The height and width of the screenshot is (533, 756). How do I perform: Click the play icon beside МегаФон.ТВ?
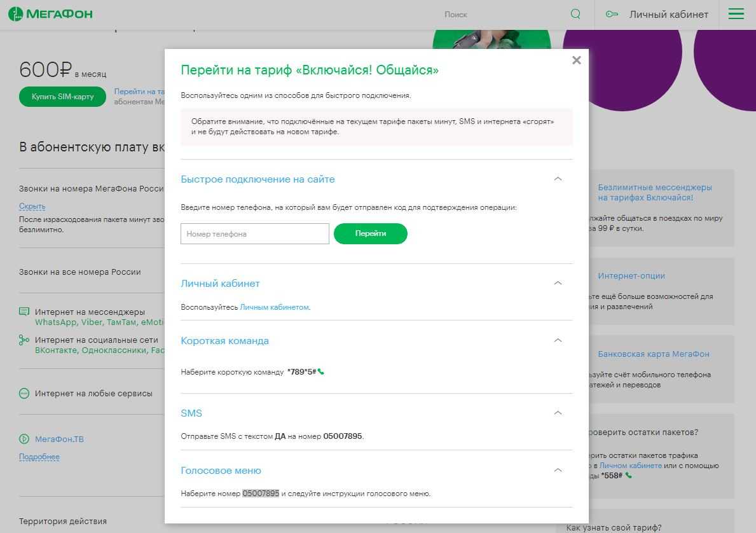coord(24,439)
